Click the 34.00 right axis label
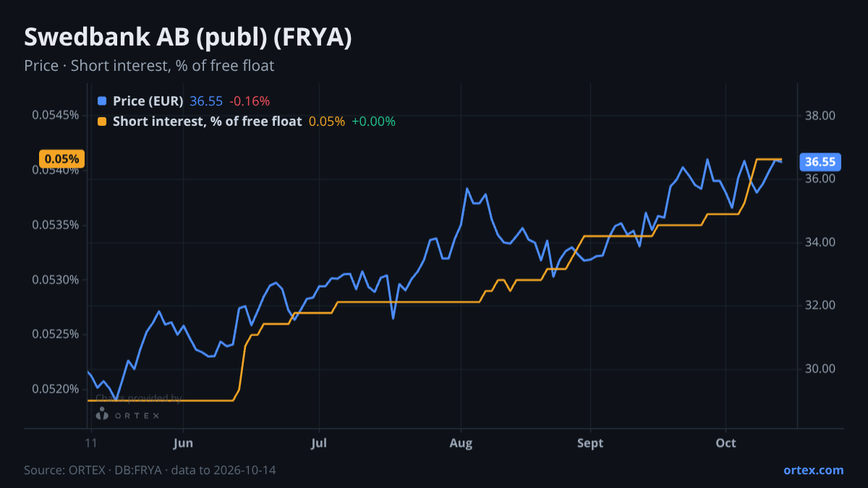868x488 pixels. pos(820,242)
